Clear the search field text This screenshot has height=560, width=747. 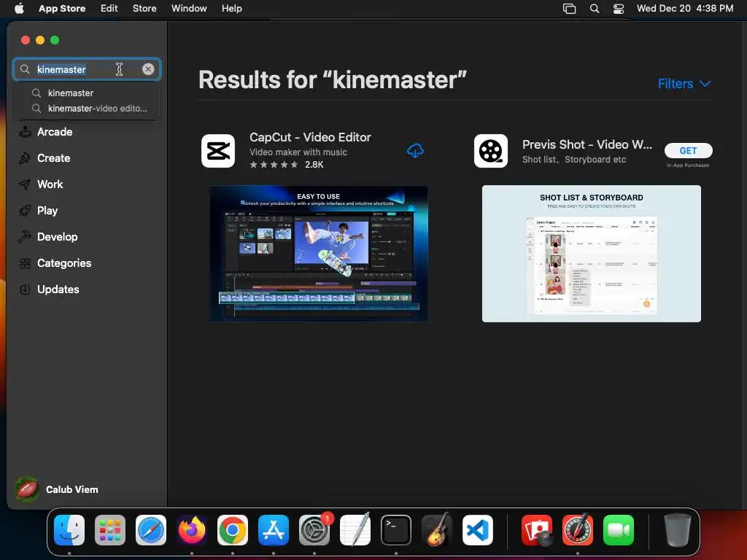point(148,69)
